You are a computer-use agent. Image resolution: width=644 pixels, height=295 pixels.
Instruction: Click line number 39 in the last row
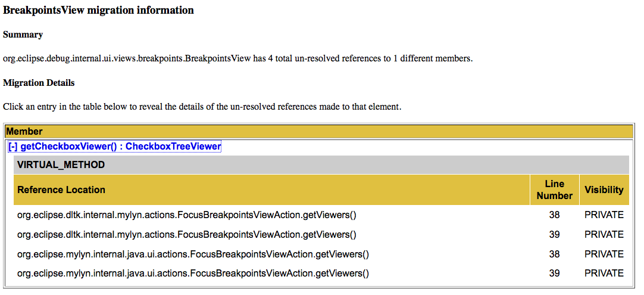[555, 274]
